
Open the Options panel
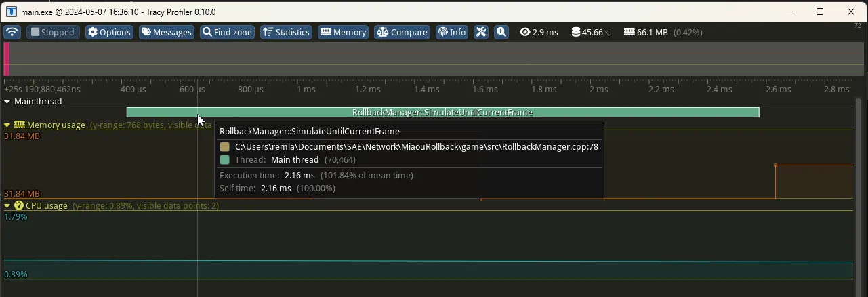(109, 33)
